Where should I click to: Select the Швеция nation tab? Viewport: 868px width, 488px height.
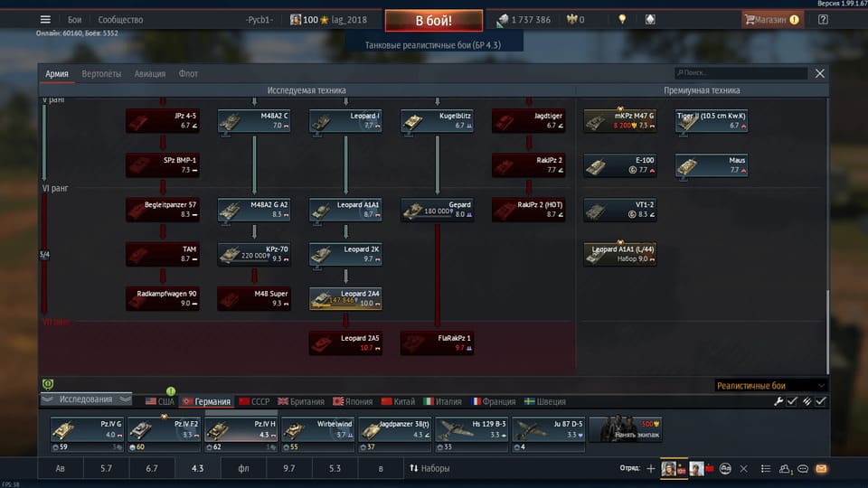coord(545,401)
